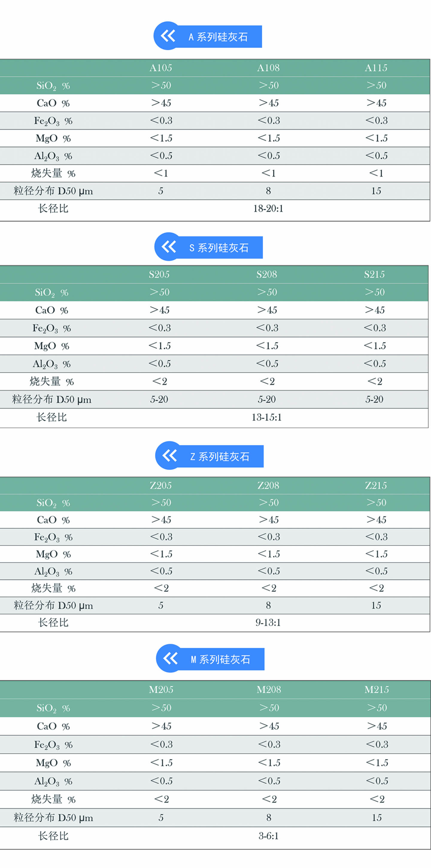Click the A105 column header

(161, 68)
